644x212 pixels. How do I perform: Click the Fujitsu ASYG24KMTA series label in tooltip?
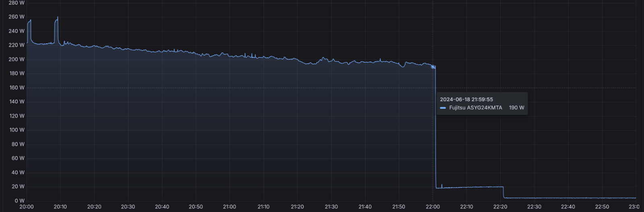(475, 108)
